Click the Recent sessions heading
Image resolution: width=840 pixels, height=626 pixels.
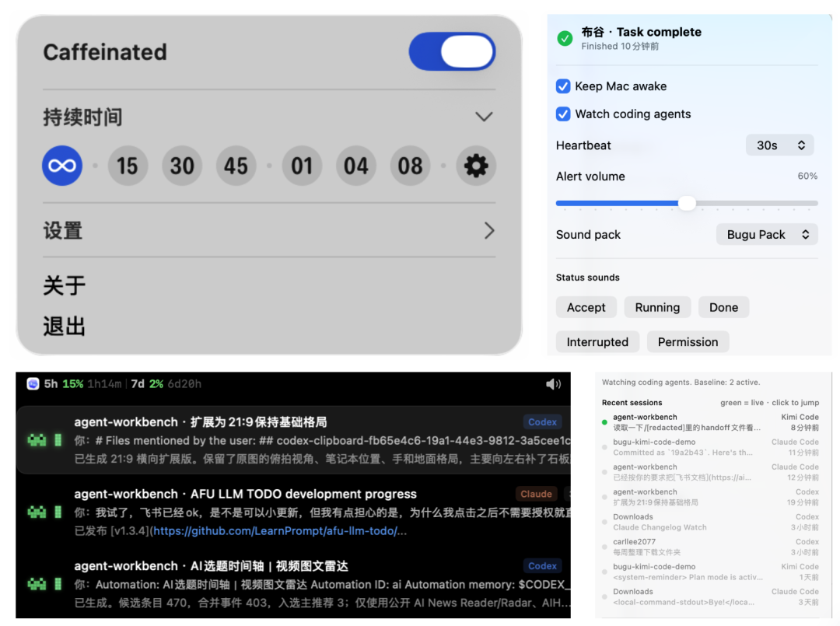[x=632, y=403]
